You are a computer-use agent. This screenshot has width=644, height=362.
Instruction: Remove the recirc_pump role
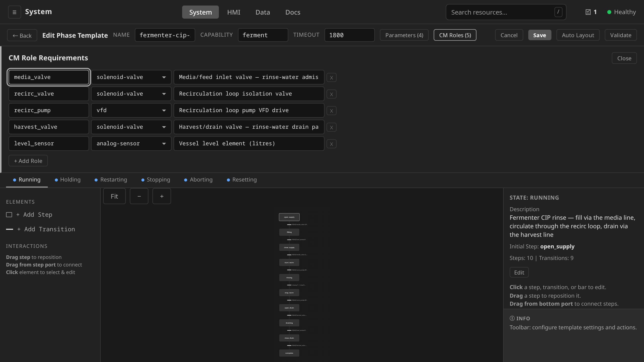331,111
